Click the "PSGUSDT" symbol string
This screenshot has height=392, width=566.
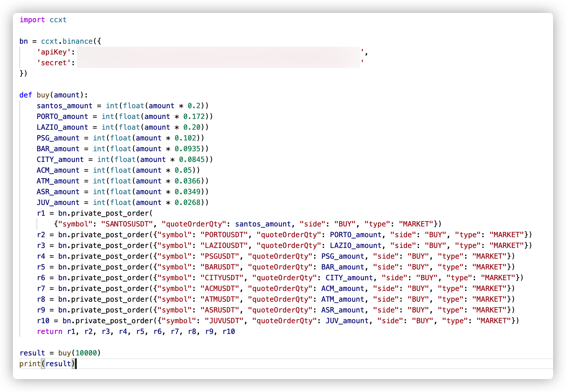click(x=220, y=256)
